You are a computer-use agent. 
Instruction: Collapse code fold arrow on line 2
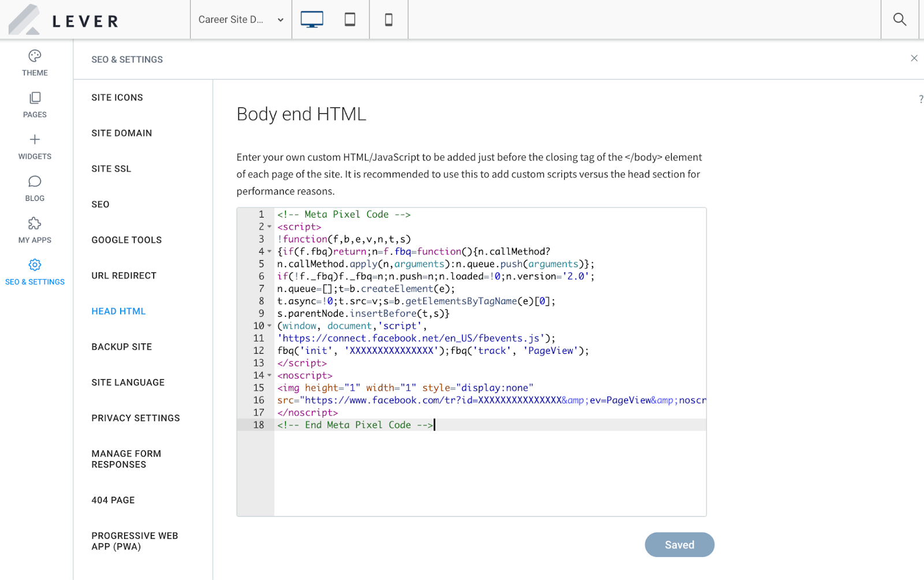(x=269, y=227)
